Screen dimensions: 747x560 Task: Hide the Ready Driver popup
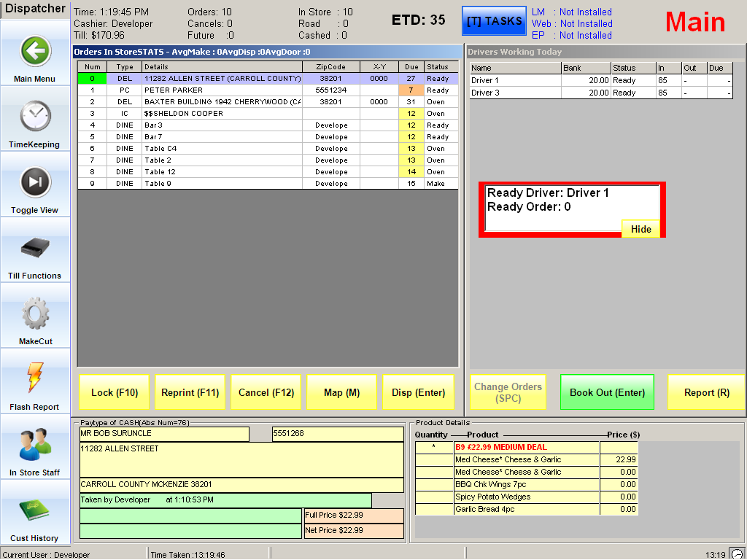pyautogui.click(x=640, y=229)
